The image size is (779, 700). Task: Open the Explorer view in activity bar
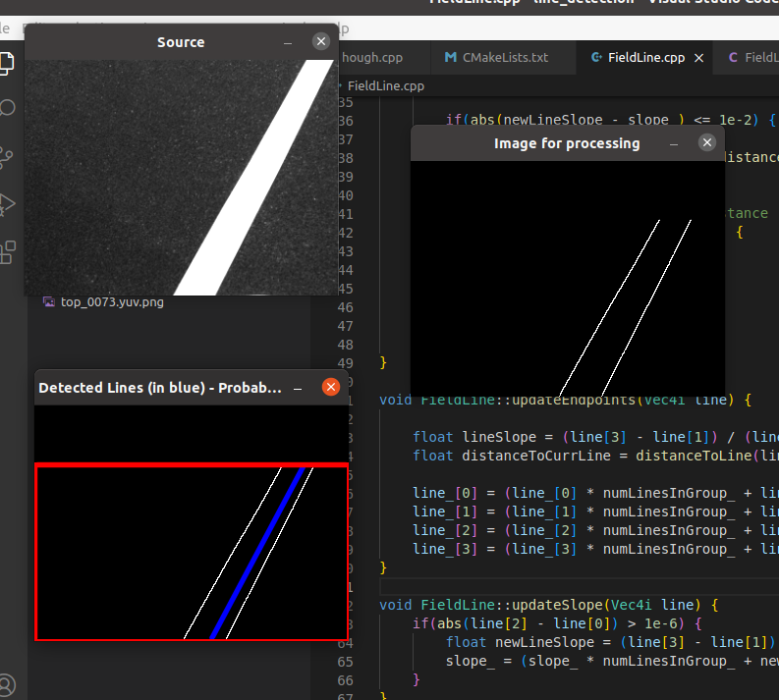click(x=8, y=63)
